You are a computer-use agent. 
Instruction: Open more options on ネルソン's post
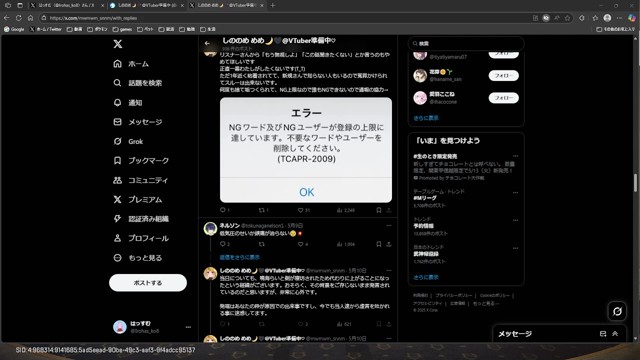[x=389, y=225]
